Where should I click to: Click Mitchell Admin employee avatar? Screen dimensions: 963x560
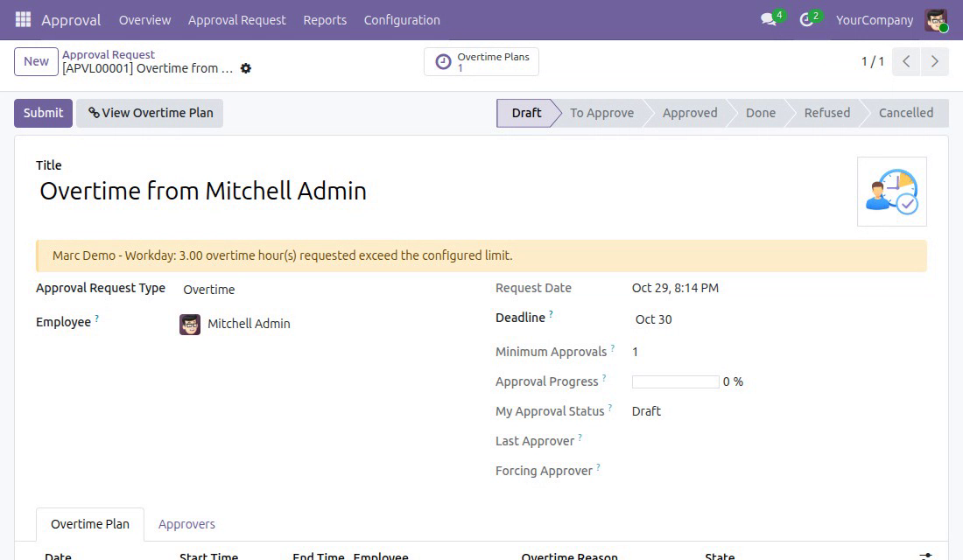click(x=190, y=324)
